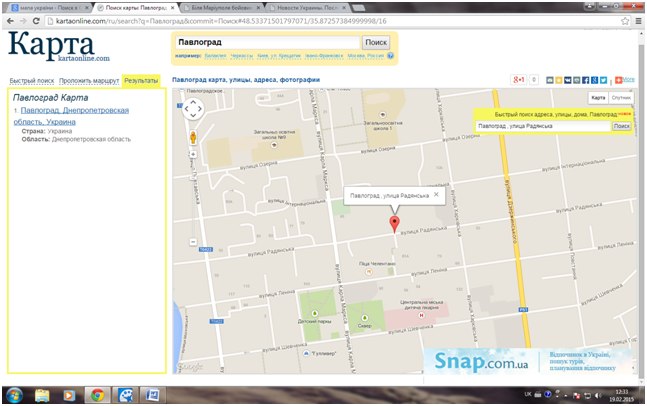This screenshot has height=406, width=647.
Task: Click the red location pin marker
Action: pyautogui.click(x=394, y=224)
